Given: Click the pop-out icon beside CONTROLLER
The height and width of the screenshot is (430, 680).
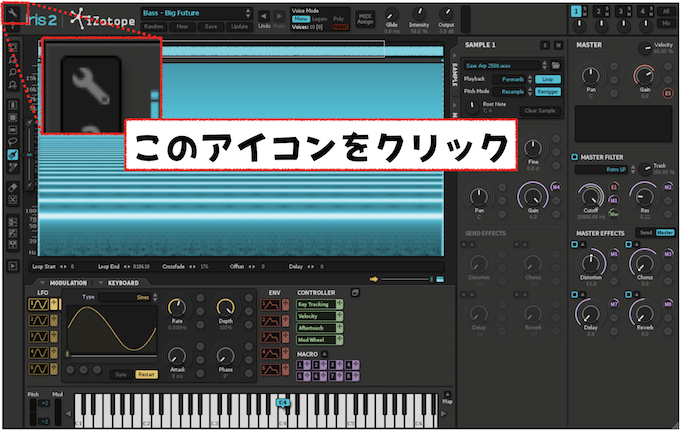Looking at the screenshot, I should (x=355, y=293).
